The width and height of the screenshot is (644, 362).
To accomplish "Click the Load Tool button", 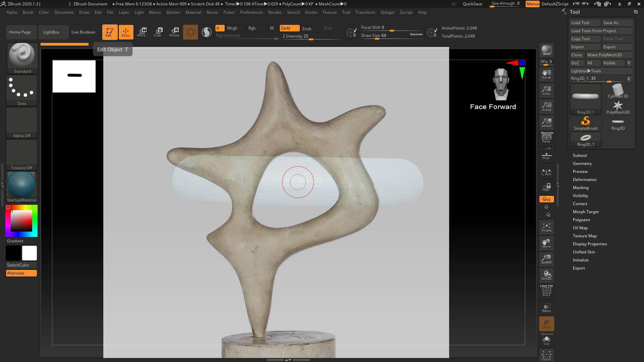I will [x=585, y=23].
